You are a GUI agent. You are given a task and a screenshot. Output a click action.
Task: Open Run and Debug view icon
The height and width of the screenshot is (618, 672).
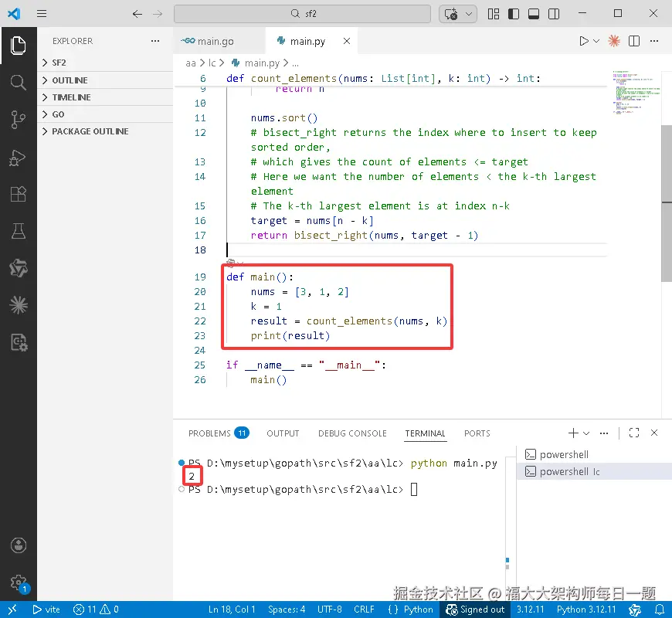click(x=18, y=158)
